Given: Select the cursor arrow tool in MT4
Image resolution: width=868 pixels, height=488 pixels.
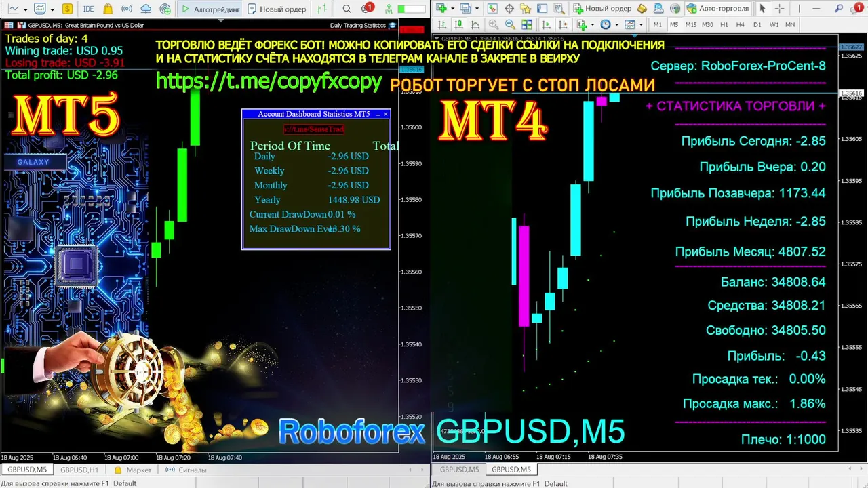Looking at the screenshot, I should coord(762,9).
